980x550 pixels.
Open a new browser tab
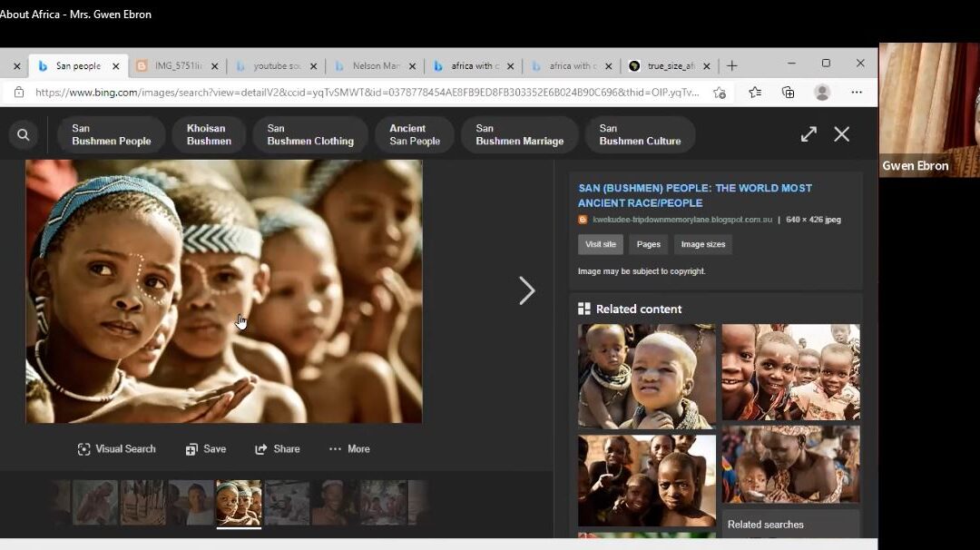pyautogui.click(x=732, y=65)
